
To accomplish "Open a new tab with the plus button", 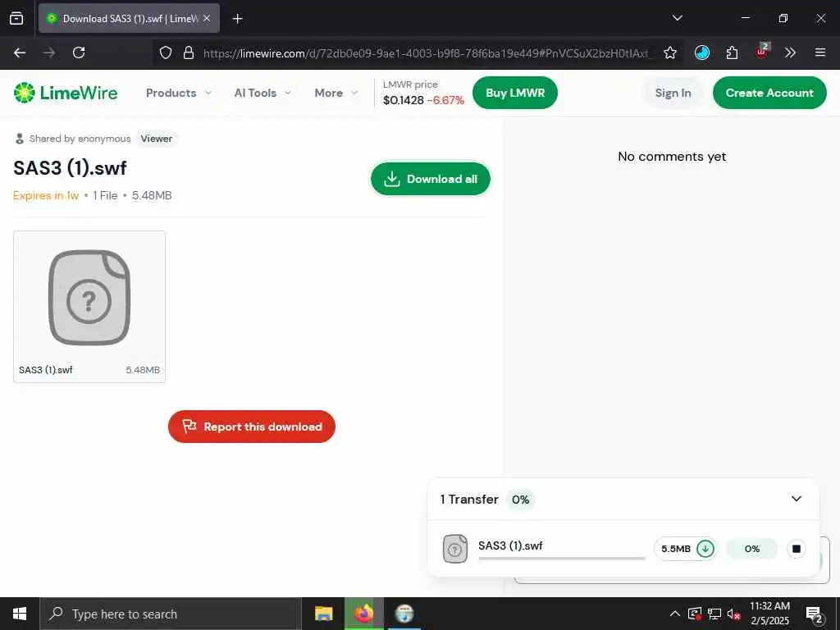I will (x=237, y=19).
